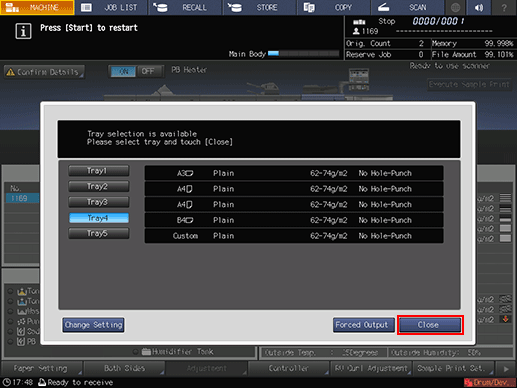Click the Forced Output button

point(363,325)
